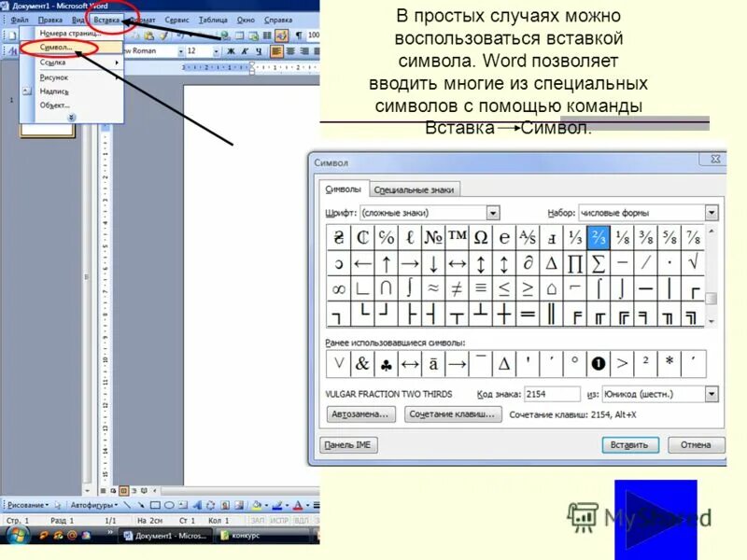The image size is (747, 560).
Task: Click the Insert Hyperlink globe icon
Action: point(225,35)
